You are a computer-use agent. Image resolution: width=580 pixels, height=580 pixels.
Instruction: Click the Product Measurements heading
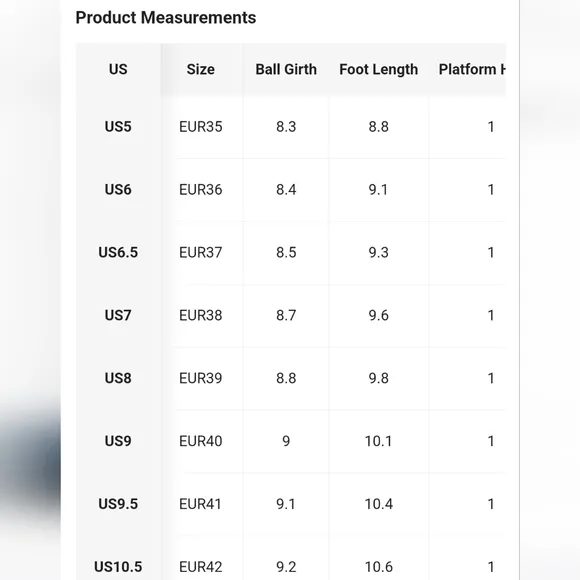pos(166,18)
